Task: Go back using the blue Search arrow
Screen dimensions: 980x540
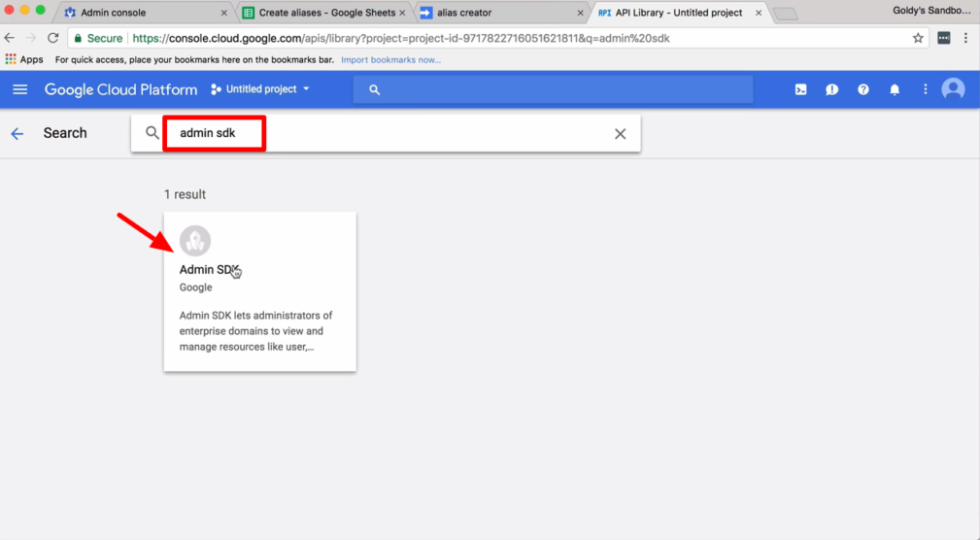Action: (17, 133)
